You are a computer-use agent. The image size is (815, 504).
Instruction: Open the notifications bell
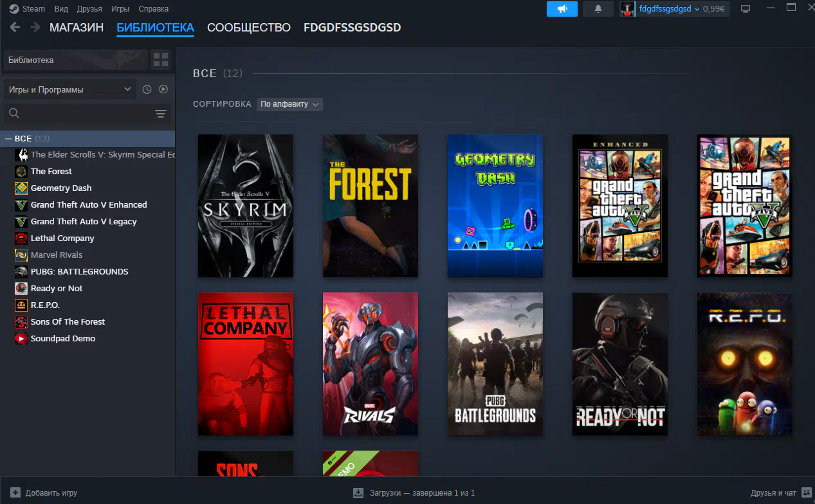tap(598, 9)
